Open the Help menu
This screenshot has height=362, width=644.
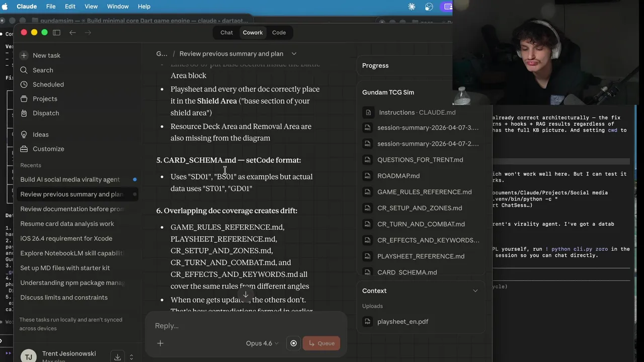click(x=144, y=7)
